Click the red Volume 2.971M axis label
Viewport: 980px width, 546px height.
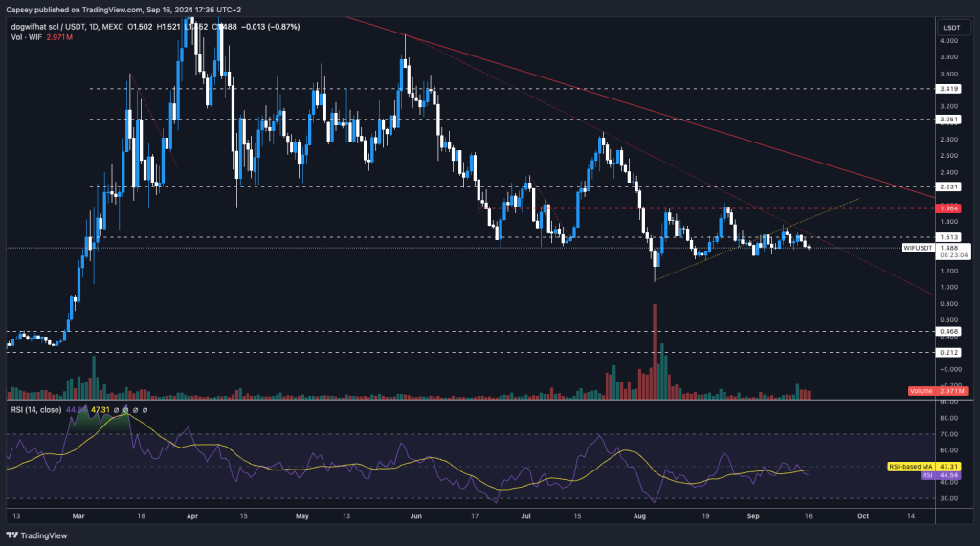(938, 391)
